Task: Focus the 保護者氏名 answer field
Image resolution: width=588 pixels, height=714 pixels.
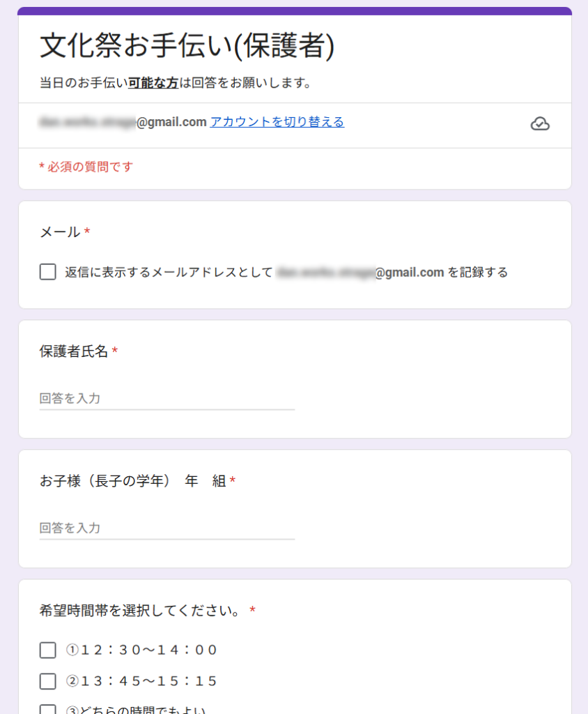Action: (167, 399)
